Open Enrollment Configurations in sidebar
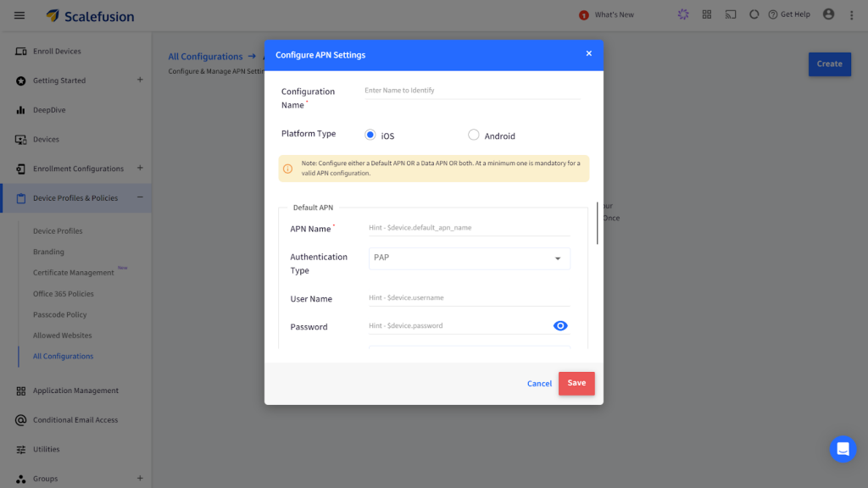The height and width of the screenshot is (488, 868). click(x=78, y=169)
